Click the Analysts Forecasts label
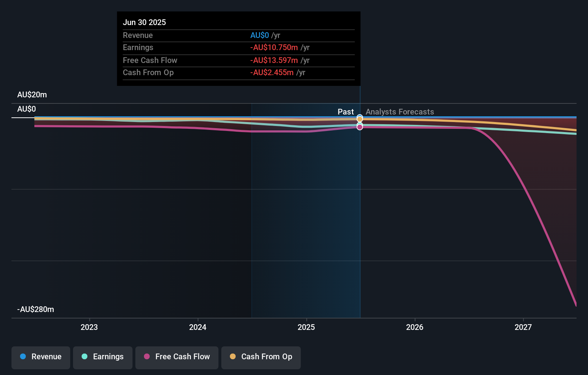Image resolution: width=588 pixels, height=375 pixels. [x=400, y=112]
